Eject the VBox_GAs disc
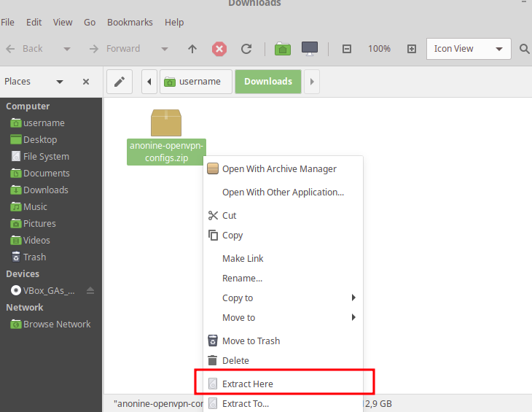The height and width of the screenshot is (412, 532). coord(90,290)
